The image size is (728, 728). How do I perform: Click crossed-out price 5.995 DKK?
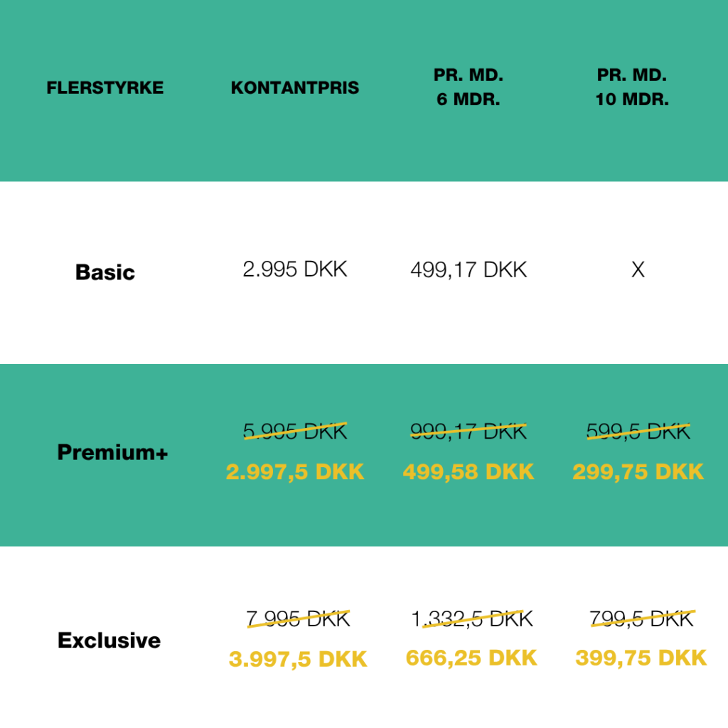(295, 432)
